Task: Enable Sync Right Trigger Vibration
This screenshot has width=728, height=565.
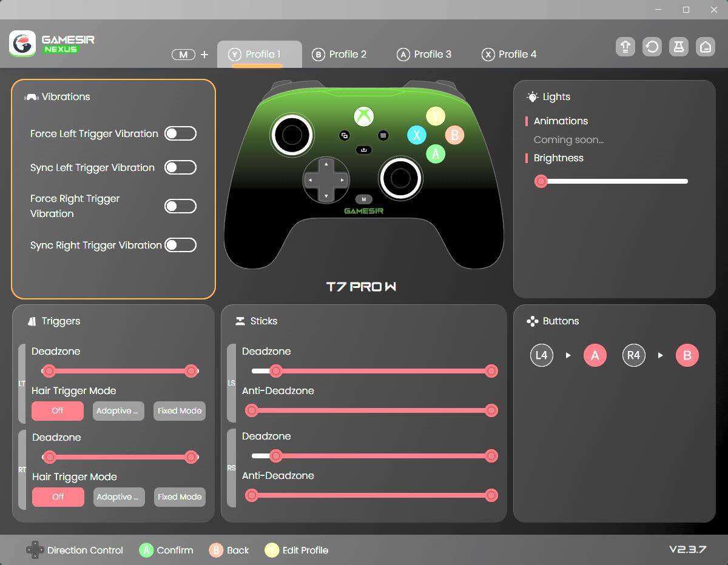Action: (x=181, y=245)
